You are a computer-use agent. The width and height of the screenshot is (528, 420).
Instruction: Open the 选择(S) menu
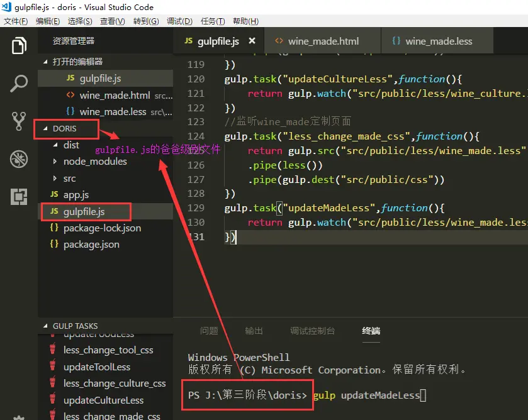(80, 21)
